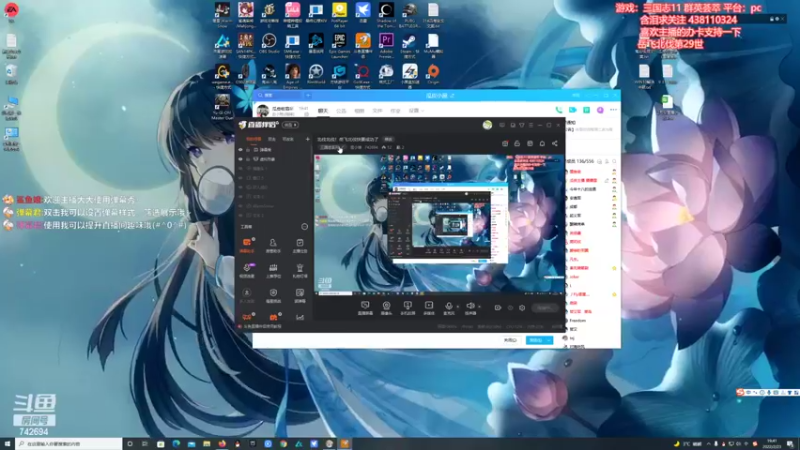Click the plus button beside the QQ search
Screen dimensions: 800x450
click(308, 95)
